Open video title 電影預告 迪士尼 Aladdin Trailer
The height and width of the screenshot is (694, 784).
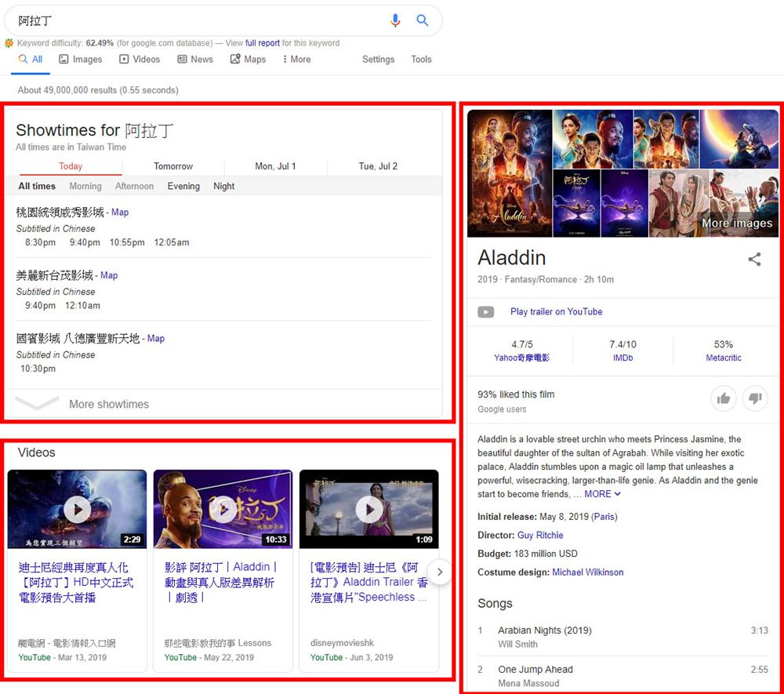pos(368,583)
